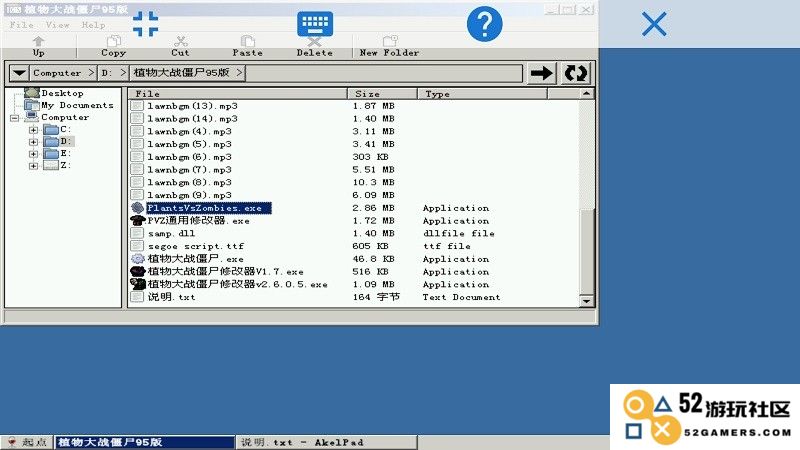The height and width of the screenshot is (450, 800).
Task: Select Desktop in the tree
Action: point(62,93)
